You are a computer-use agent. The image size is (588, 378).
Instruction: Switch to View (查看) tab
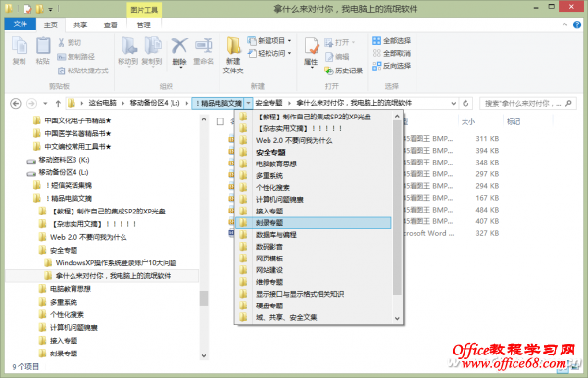coord(110,24)
